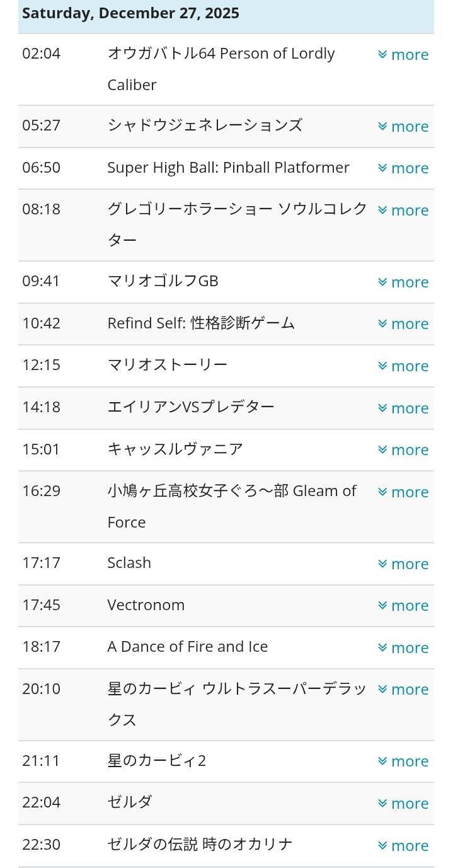Screen dimensions: 453x868
Task: Click the 20:10 start time cell
Action: point(42,689)
